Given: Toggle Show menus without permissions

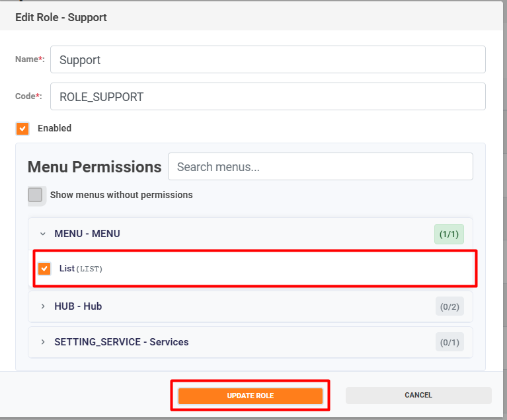Looking at the screenshot, I should [x=36, y=195].
